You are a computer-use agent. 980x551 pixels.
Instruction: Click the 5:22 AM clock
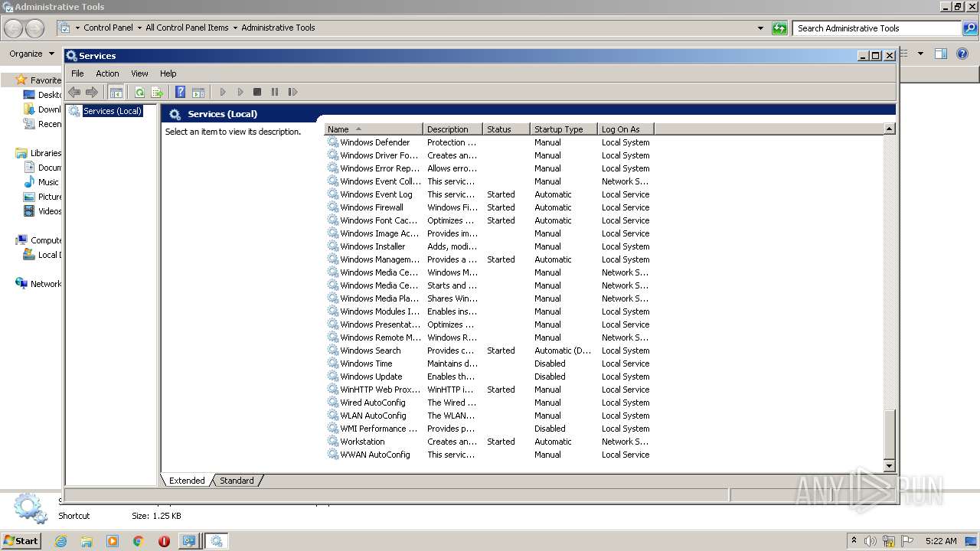pos(941,541)
